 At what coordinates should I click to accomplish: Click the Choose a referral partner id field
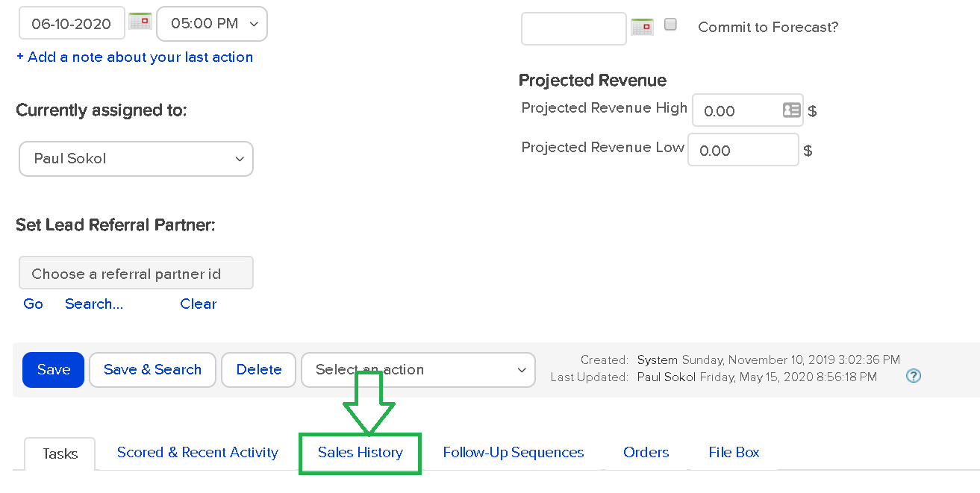coord(135,272)
